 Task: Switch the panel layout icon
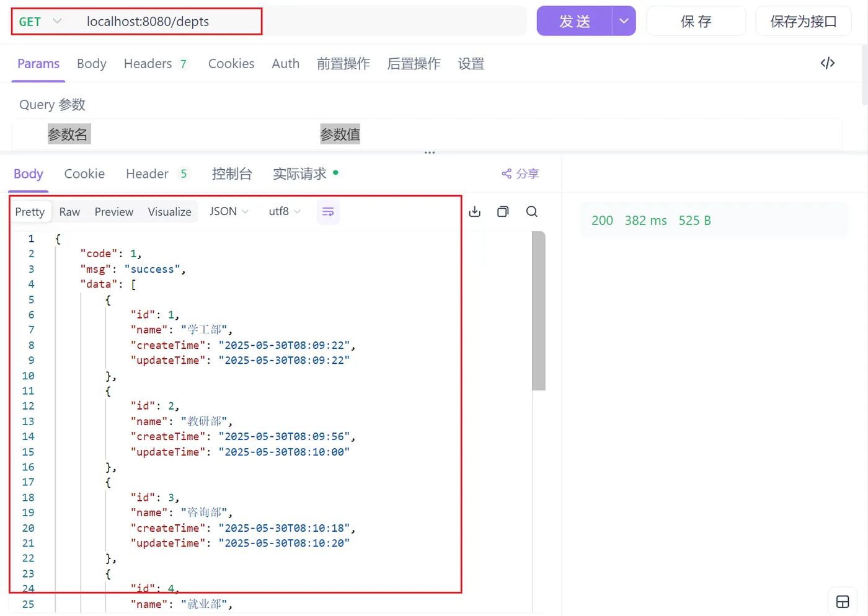[x=843, y=601]
